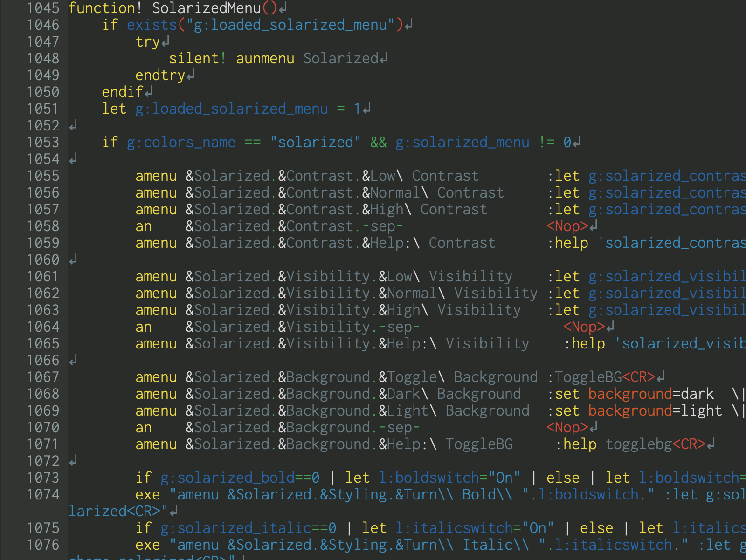Click g:loaded_solarized_menu variable on line 1051
This screenshot has width=746, height=560.
point(232,109)
